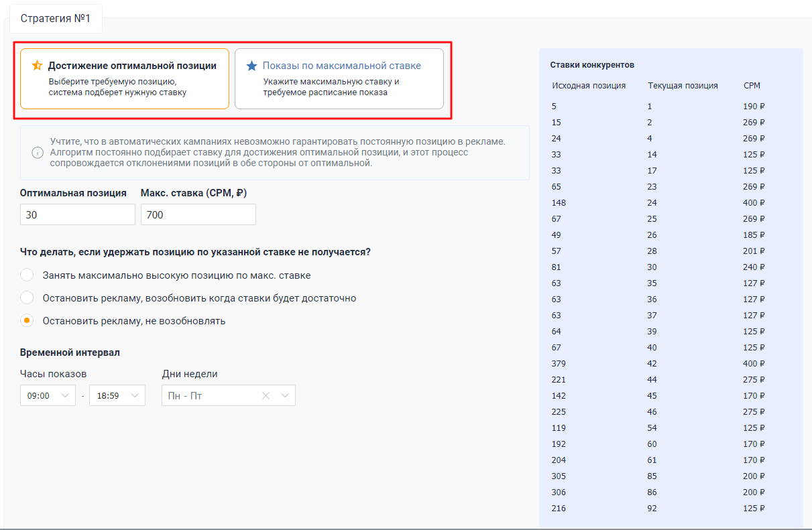Expand the Дни недели dropdown arrow
This screenshot has height=530, width=812.
(285, 396)
